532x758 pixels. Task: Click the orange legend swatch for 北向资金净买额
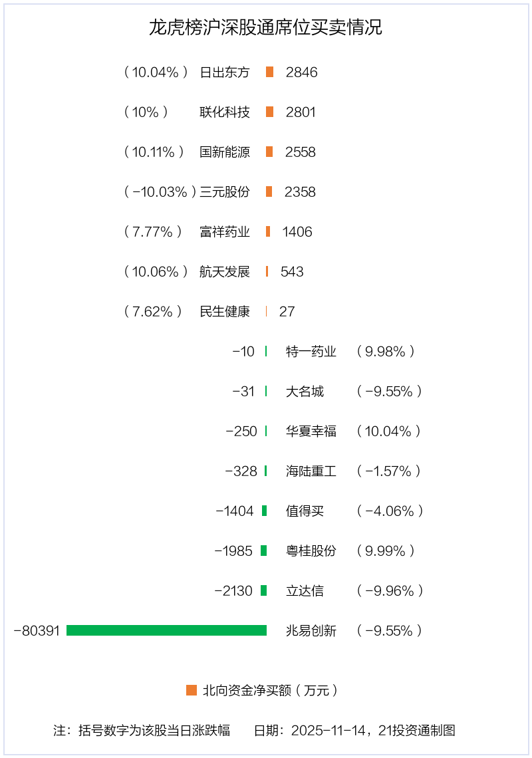192,690
